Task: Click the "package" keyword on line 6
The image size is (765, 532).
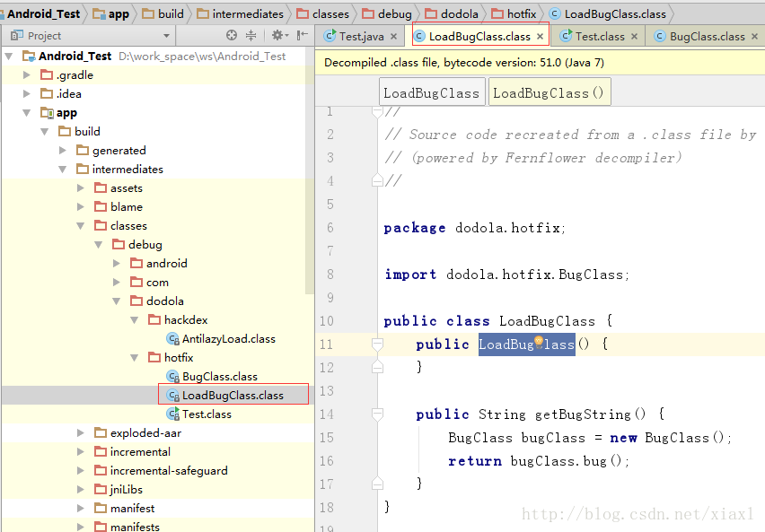Action: (415, 228)
